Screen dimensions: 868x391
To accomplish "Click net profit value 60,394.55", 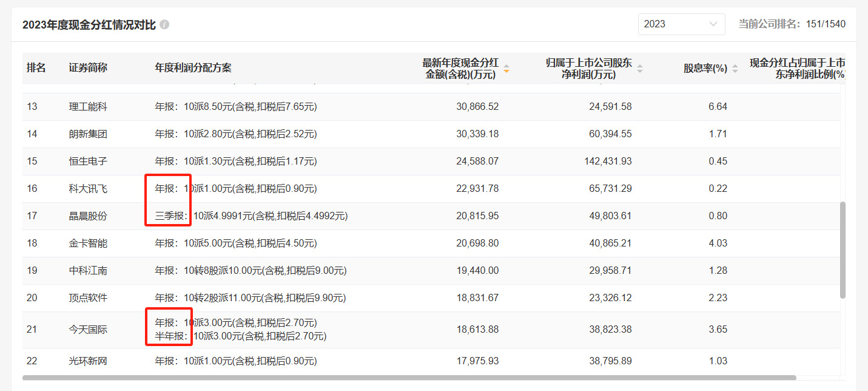I will coord(611,134).
